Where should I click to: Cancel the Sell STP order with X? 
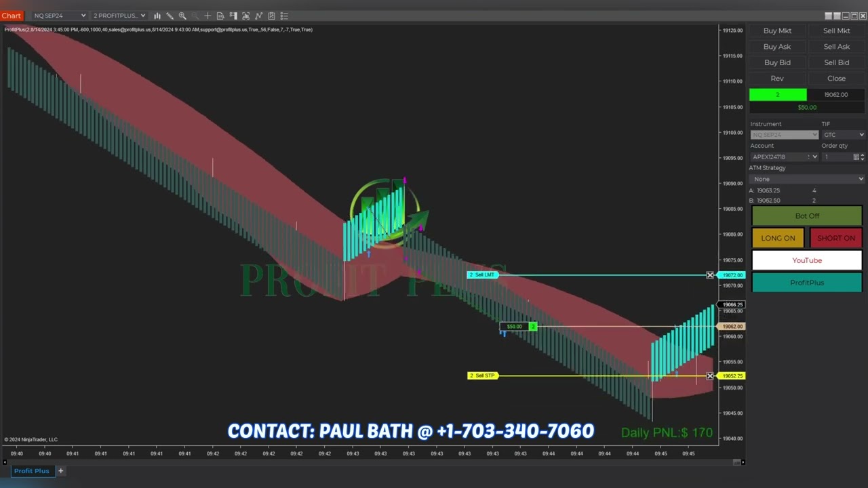click(x=710, y=376)
